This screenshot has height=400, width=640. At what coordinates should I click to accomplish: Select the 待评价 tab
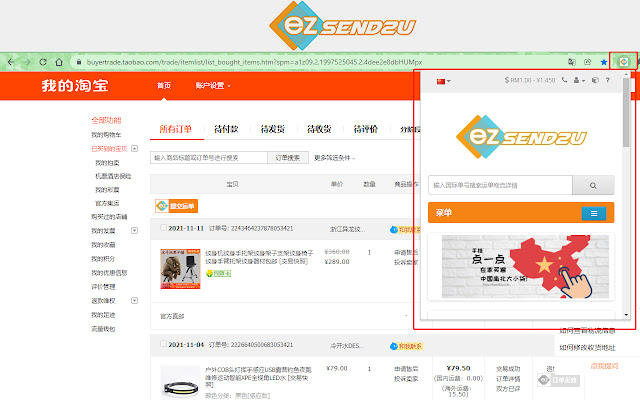[366, 129]
